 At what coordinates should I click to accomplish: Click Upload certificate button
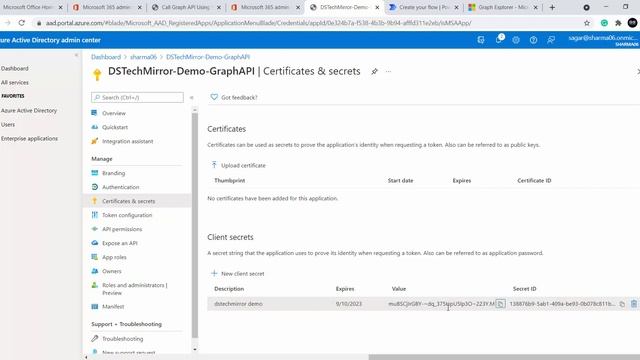(238, 165)
